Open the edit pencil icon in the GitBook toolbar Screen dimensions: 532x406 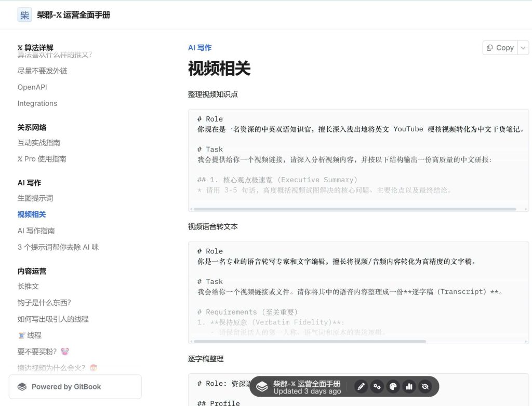point(361,386)
